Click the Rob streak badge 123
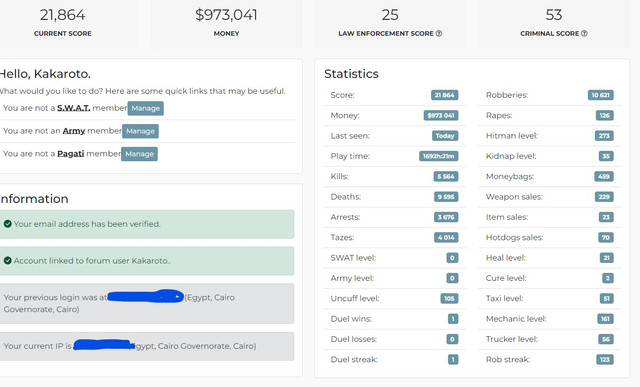Image resolution: width=640 pixels, height=387 pixels. tap(605, 360)
